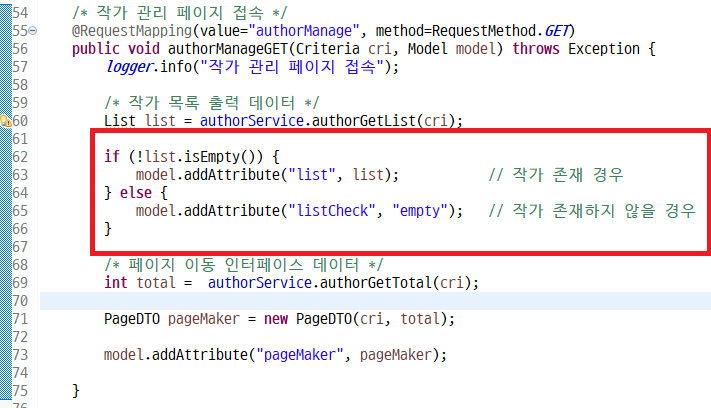The image size is (711, 408).
Task: Click authorGetTotal method call
Action: coord(375,283)
